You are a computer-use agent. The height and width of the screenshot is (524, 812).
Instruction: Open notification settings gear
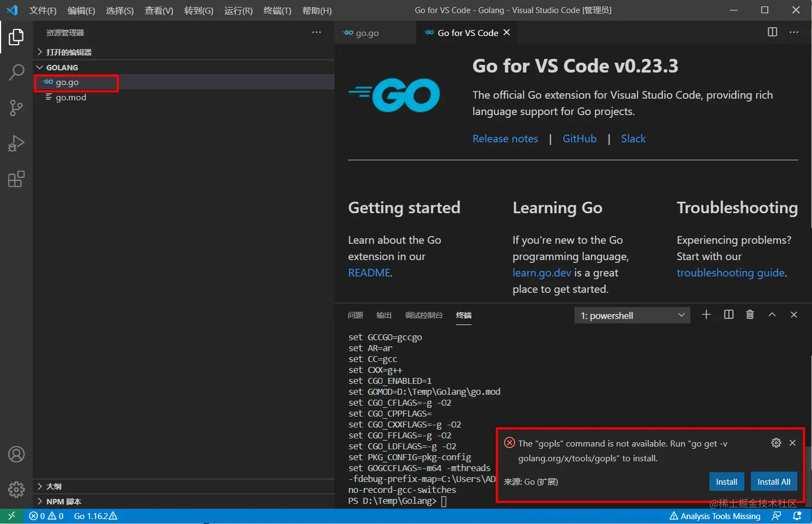pyautogui.click(x=776, y=443)
